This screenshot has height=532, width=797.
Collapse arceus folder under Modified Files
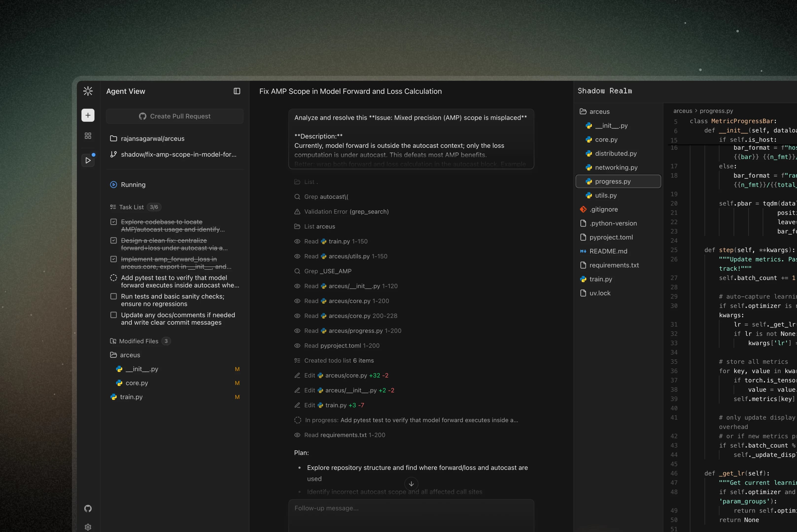(130, 355)
